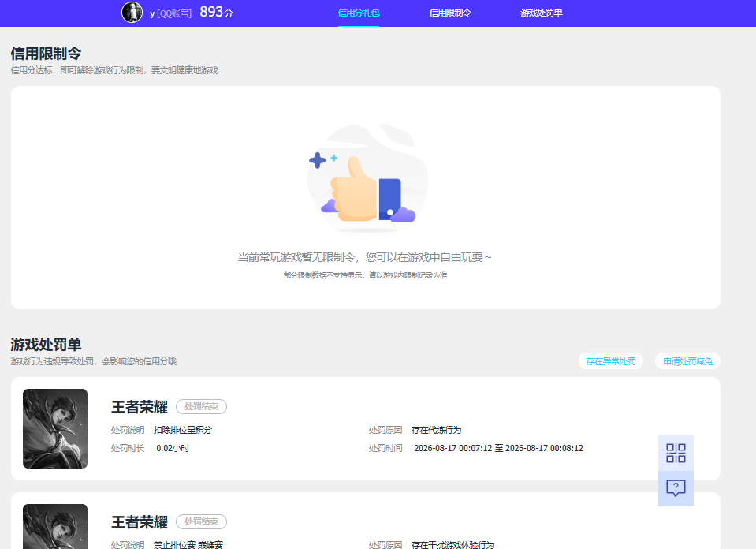Switch to 信用分礼包 tab
The width and height of the screenshot is (756, 549).
[359, 13]
